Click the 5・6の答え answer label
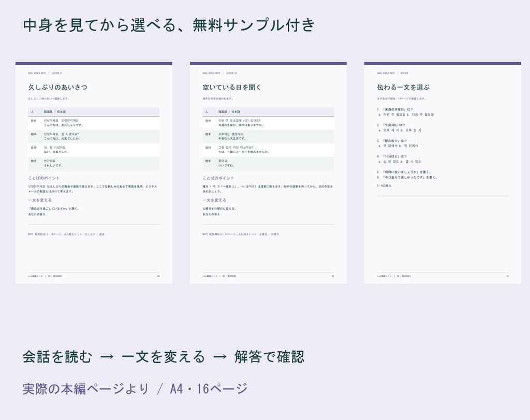Image resolution: width=530 pixels, height=420 pixels. [x=385, y=185]
